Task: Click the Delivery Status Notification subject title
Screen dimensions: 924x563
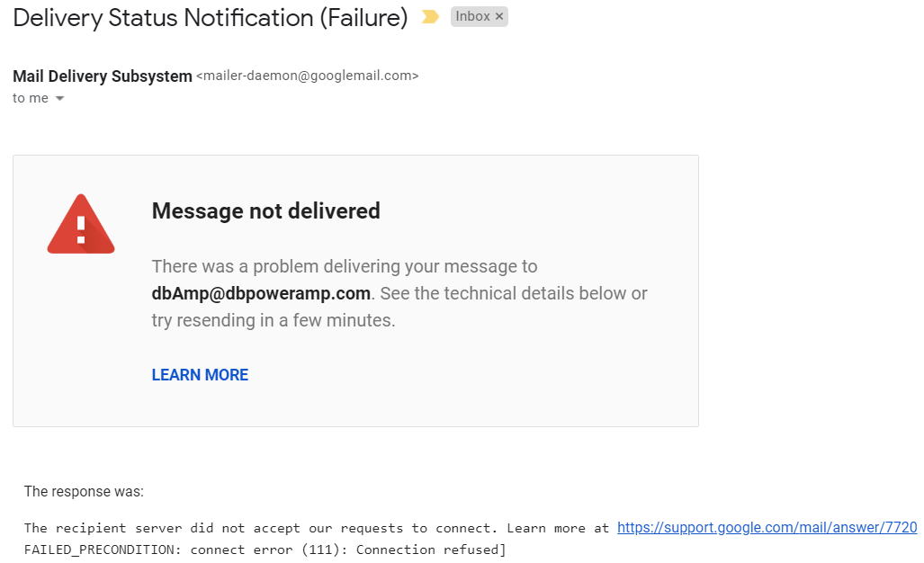Action: 211,17
